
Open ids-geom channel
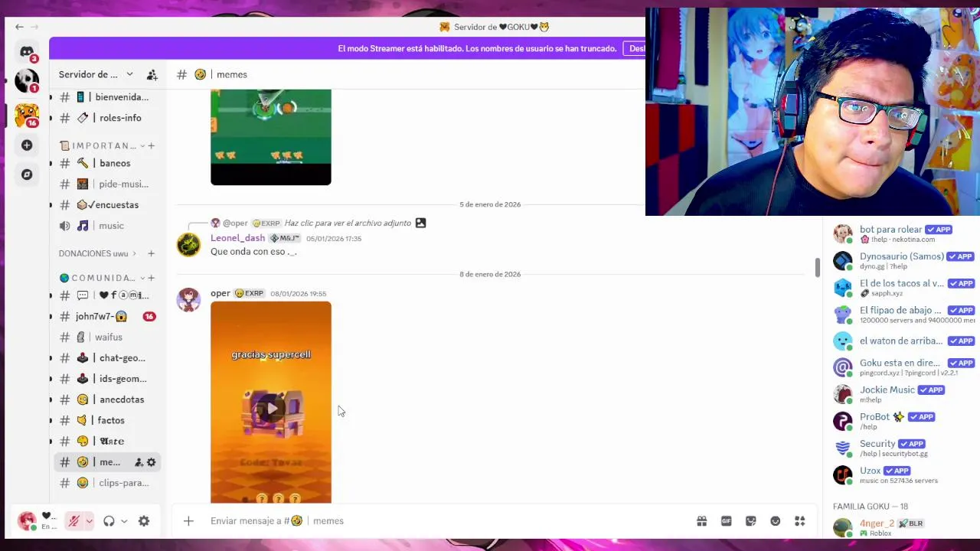107,379
